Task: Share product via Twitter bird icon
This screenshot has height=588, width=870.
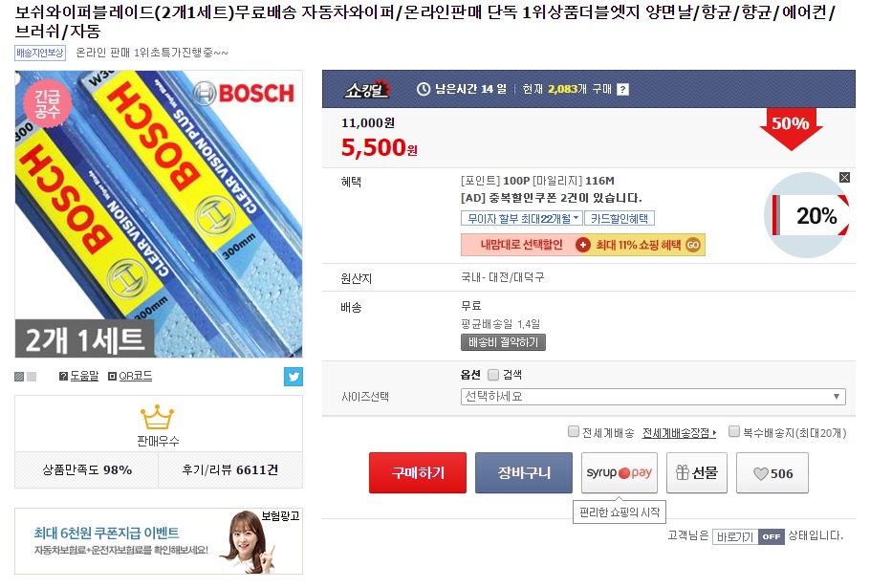Action: 294,377
